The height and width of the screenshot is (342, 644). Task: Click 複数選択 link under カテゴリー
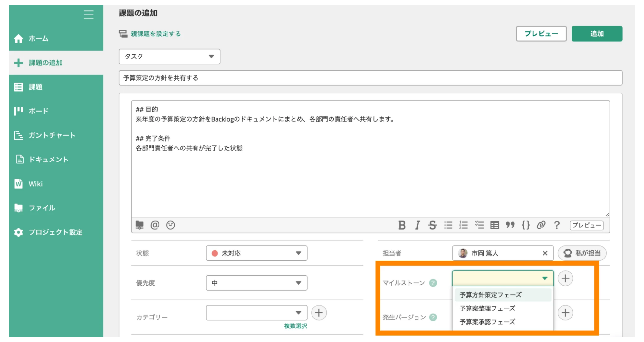coord(295,326)
